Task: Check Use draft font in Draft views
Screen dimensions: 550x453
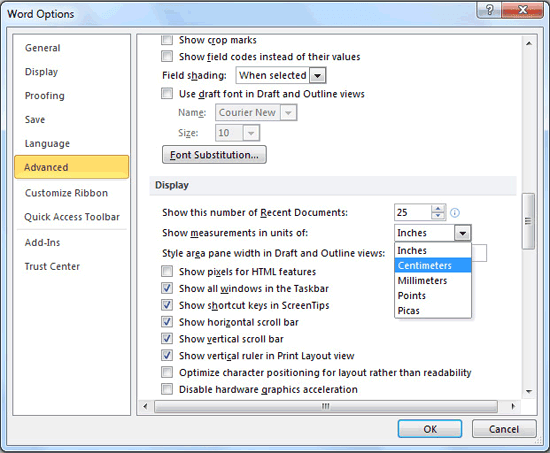Action: tap(167, 93)
